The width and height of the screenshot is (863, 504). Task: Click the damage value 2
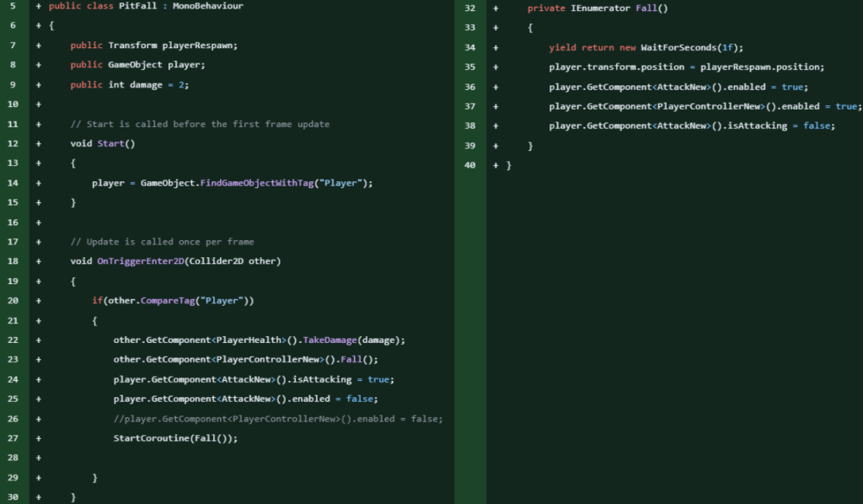click(181, 85)
